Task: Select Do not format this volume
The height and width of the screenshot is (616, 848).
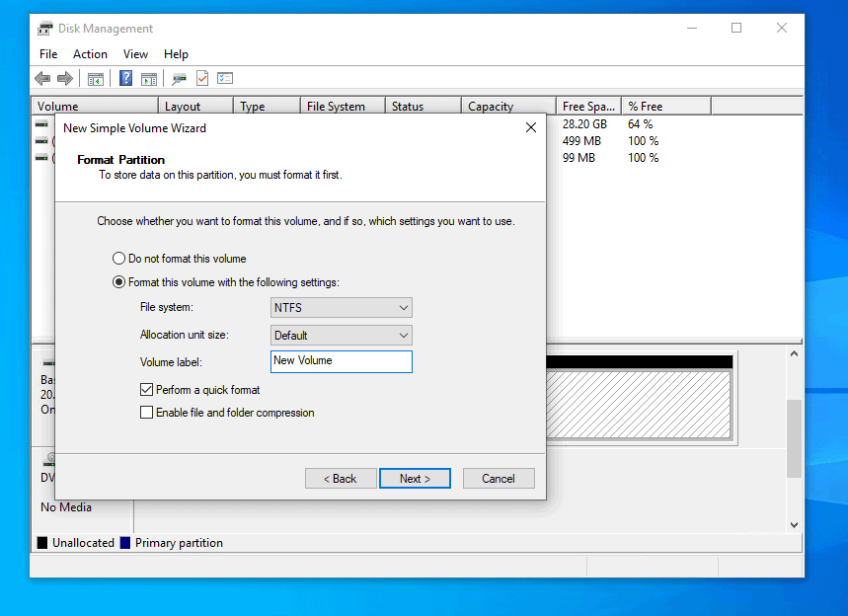Action: 118,259
